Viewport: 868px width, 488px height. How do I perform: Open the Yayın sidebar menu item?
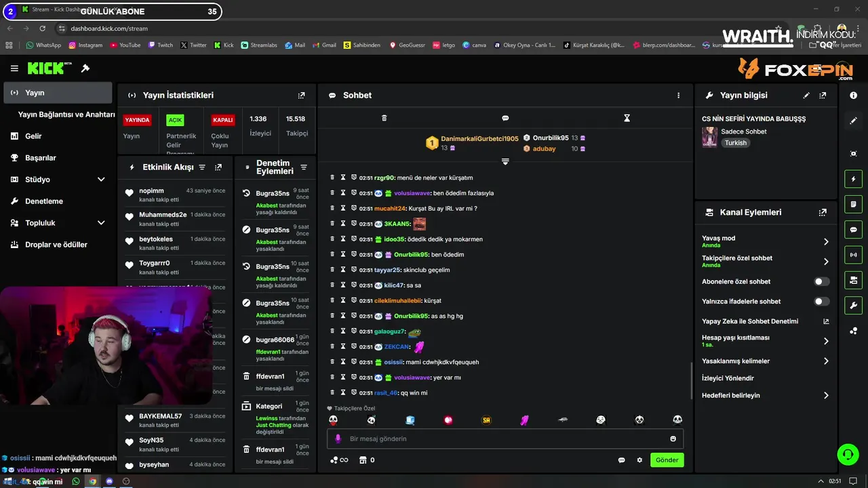pos(58,93)
